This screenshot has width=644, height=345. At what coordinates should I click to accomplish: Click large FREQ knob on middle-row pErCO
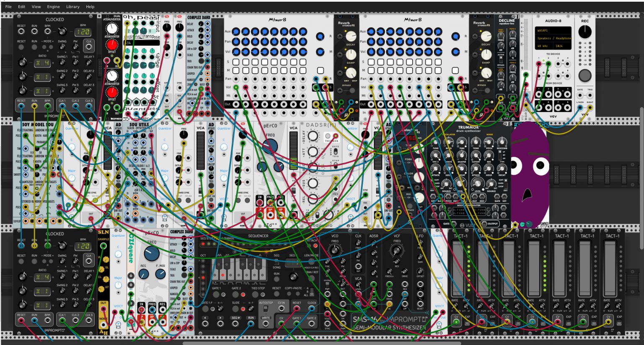[270, 147]
